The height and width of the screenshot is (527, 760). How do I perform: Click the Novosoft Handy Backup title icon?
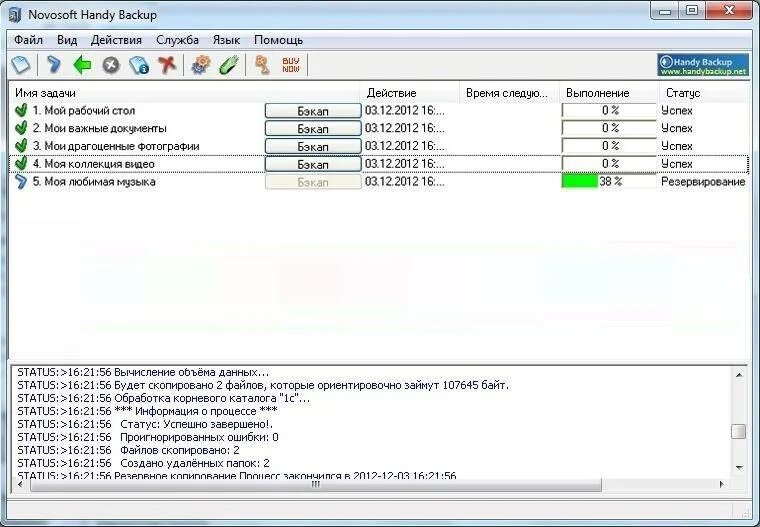[15, 15]
